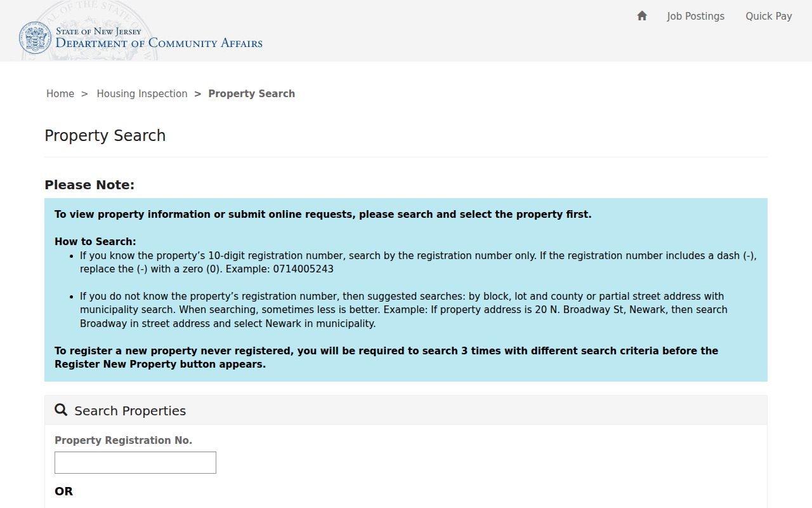Screen dimensions: 812x508
Task: Go to the Home breadcrumb link
Action: tap(60, 94)
